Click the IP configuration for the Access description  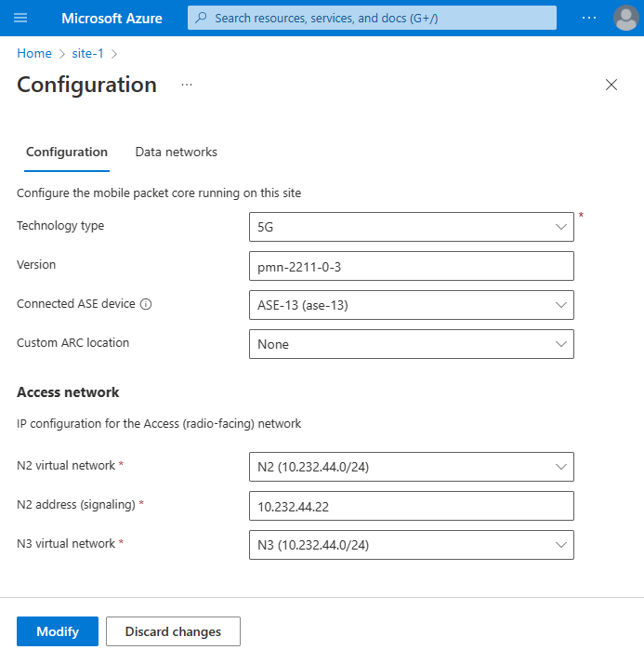tap(159, 424)
